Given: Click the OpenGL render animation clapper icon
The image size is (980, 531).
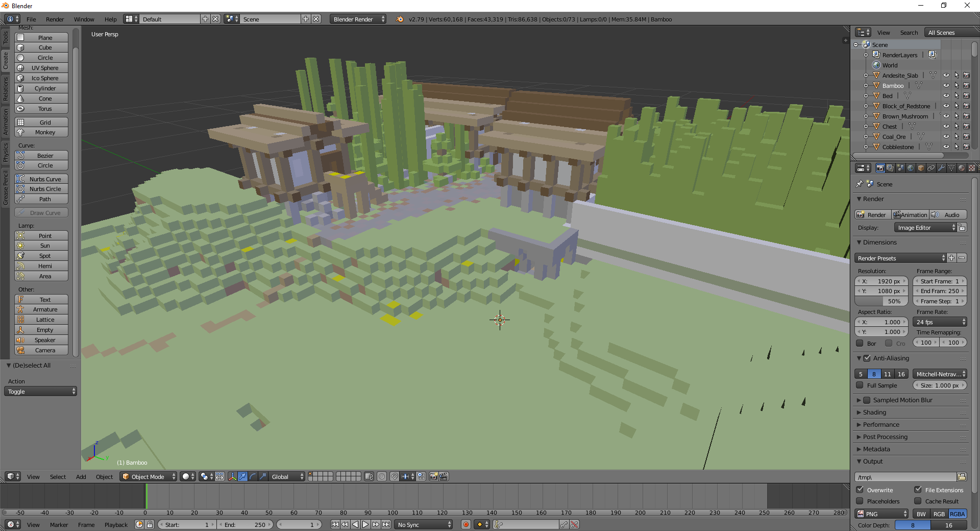Looking at the screenshot, I should [444, 476].
